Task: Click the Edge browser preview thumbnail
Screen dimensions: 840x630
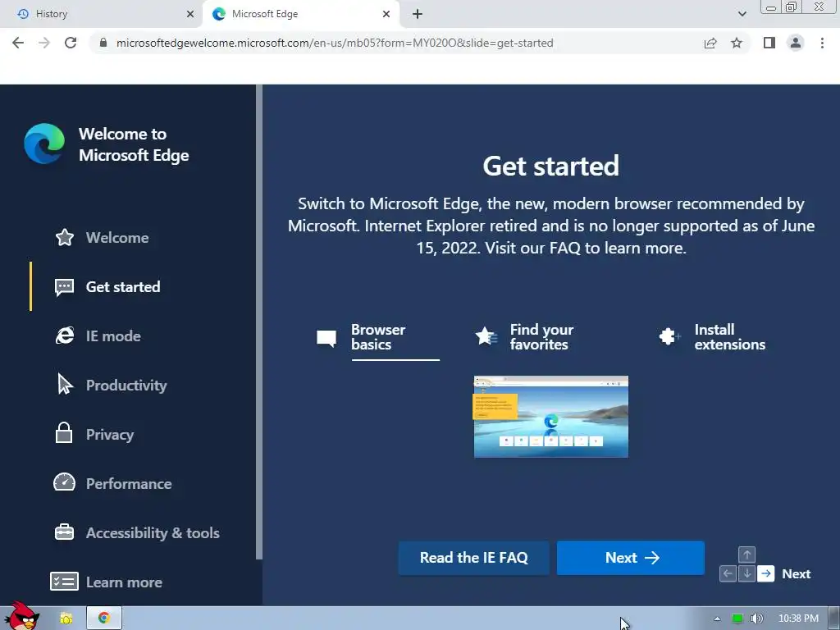Action: [x=550, y=417]
